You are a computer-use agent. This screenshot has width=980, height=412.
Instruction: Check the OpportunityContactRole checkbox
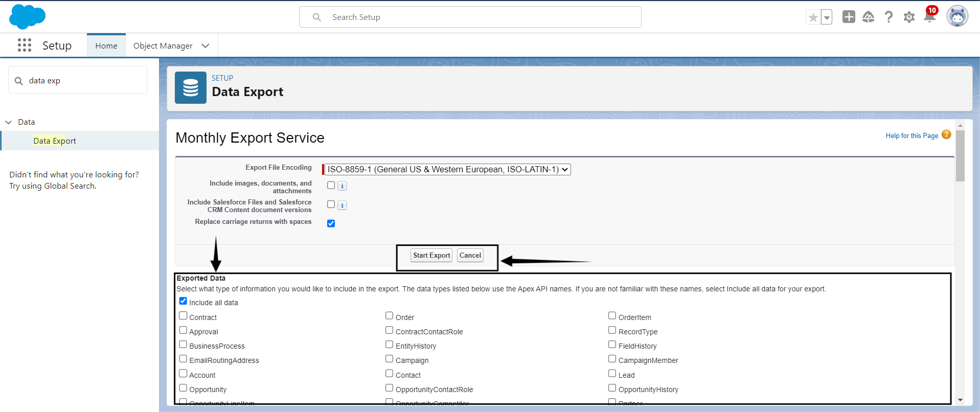coord(390,388)
